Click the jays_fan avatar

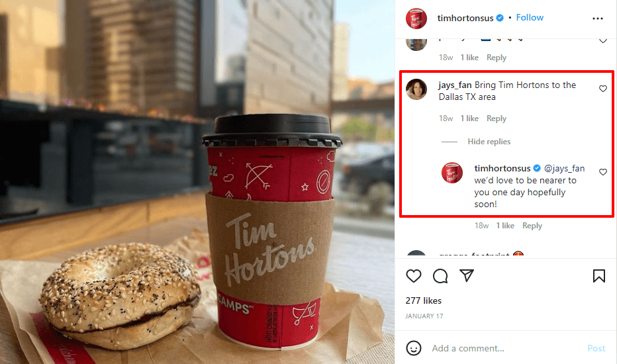(416, 89)
